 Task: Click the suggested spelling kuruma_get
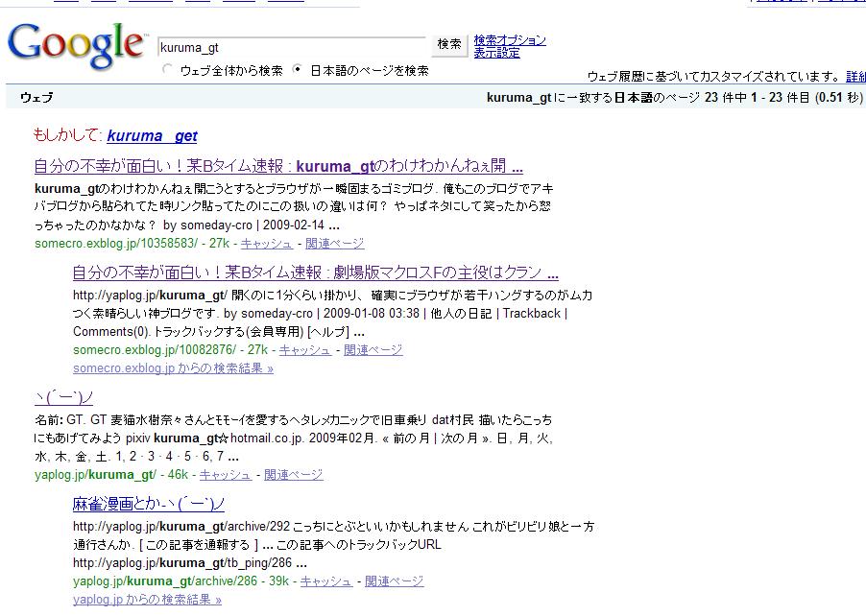click(x=152, y=136)
